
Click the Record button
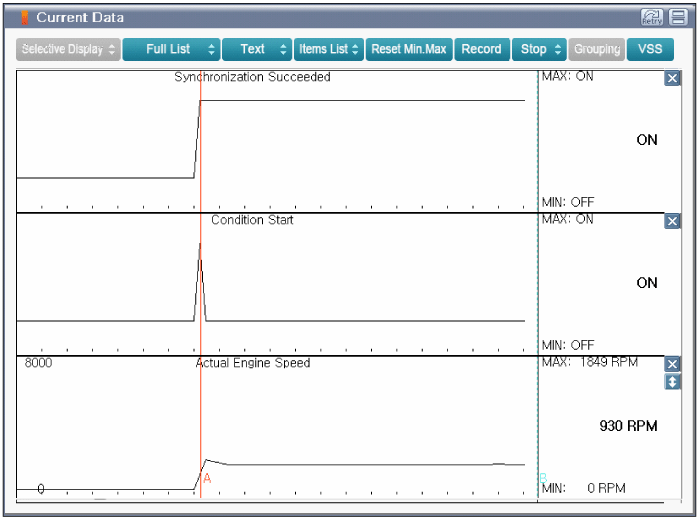click(482, 49)
